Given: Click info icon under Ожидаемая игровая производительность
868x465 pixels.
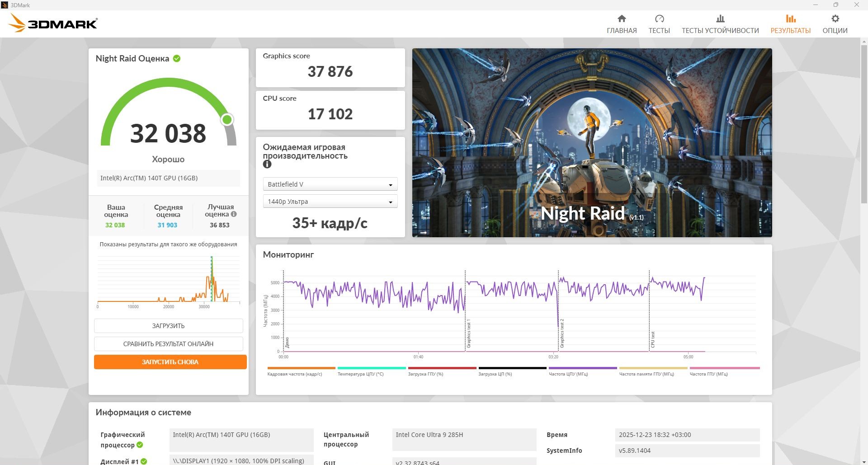Looking at the screenshot, I should click(267, 164).
